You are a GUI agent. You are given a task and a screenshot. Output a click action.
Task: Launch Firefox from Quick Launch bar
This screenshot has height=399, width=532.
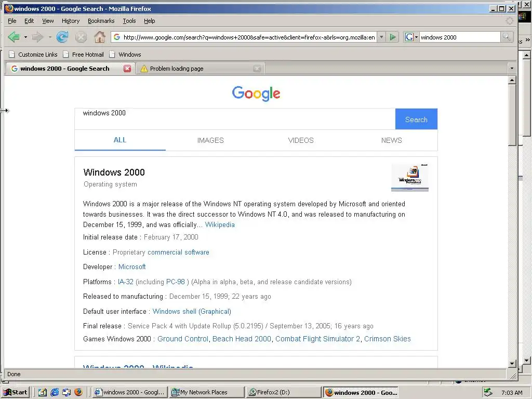pos(78,392)
